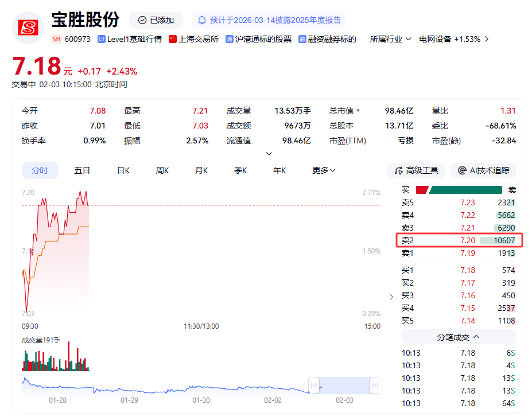Open the 更多 chart period dropdown
Screen dimensions: 532x417
coord(324,170)
